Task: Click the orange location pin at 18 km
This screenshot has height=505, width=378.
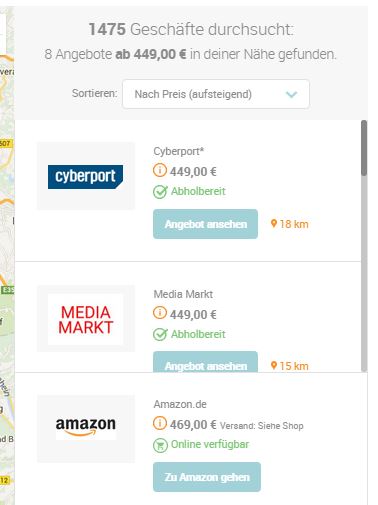Action: pos(274,223)
